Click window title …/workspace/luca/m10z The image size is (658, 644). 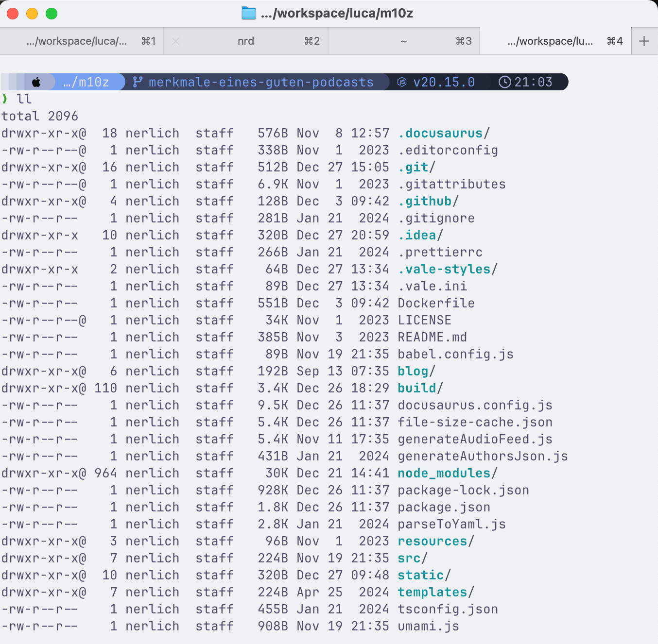pyautogui.click(x=337, y=13)
